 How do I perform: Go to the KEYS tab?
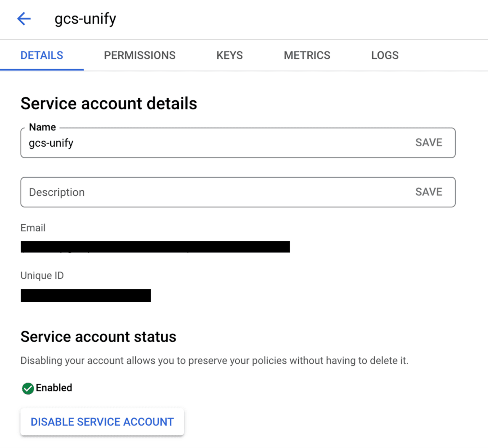coord(230,55)
